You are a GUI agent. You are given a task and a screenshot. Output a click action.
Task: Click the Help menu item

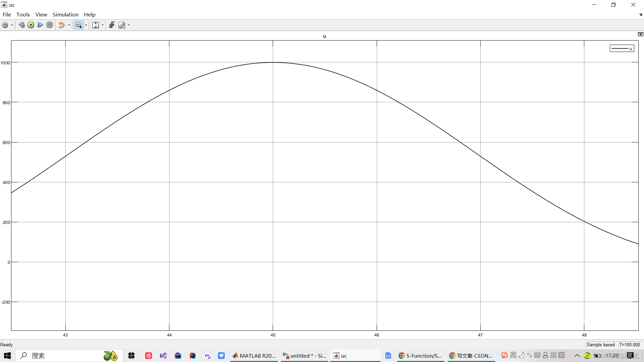point(89,14)
